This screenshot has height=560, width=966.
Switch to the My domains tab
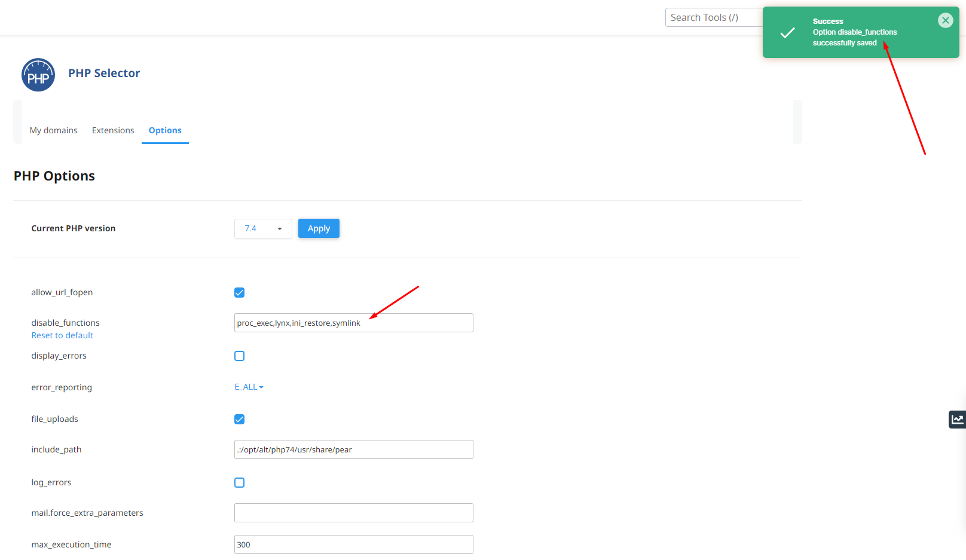[x=53, y=130]
